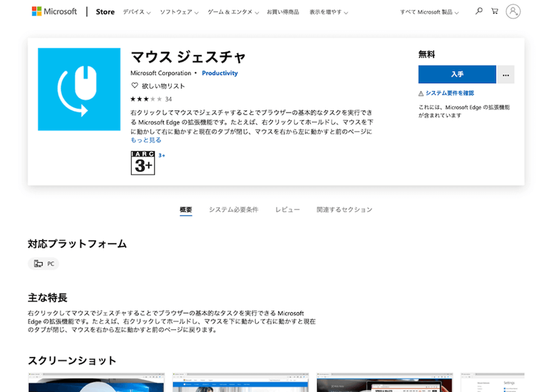Screen dimensions: 551x392
Task: Click the マウス ジェスチャ app icon
Action: tap(79, 89)
